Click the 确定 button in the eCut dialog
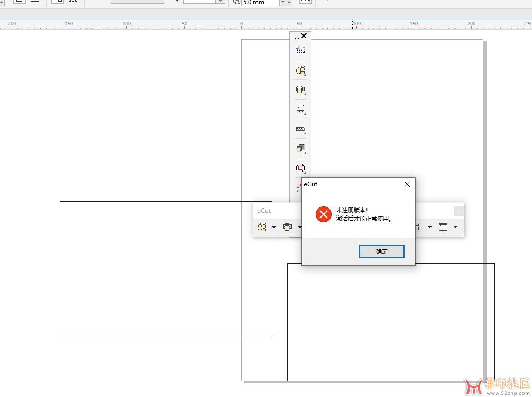This screenshot has width=532, height=397. point(381,251)
